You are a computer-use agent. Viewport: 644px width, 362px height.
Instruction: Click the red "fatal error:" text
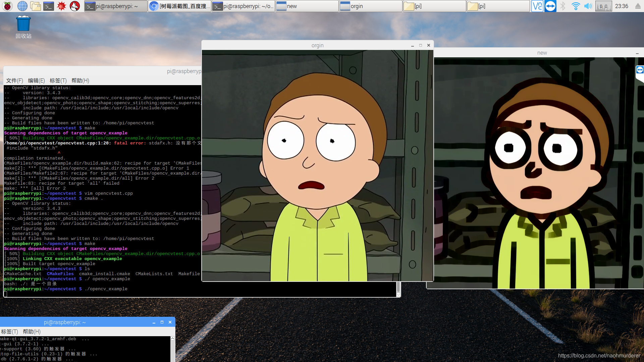click(x=130, y=143)
